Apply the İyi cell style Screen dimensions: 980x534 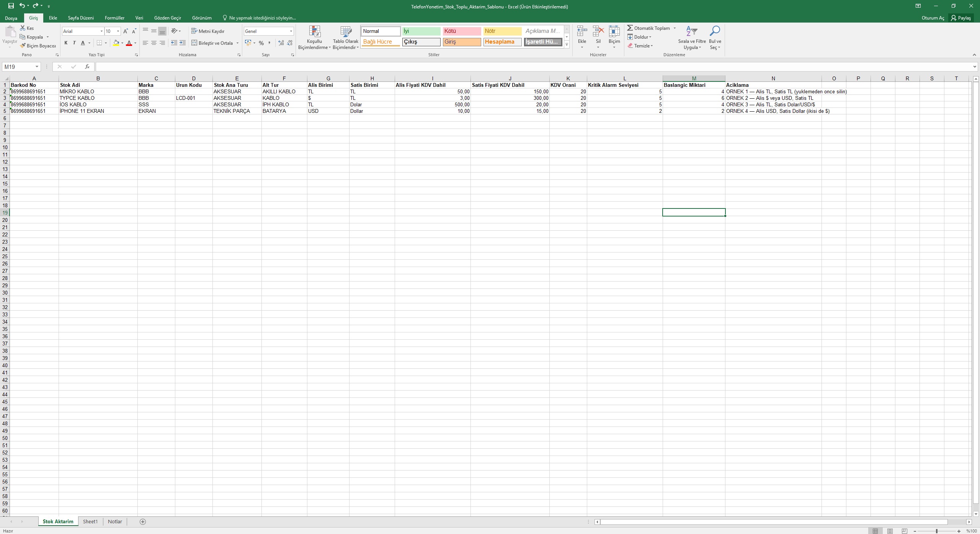[x=421, y=31]
